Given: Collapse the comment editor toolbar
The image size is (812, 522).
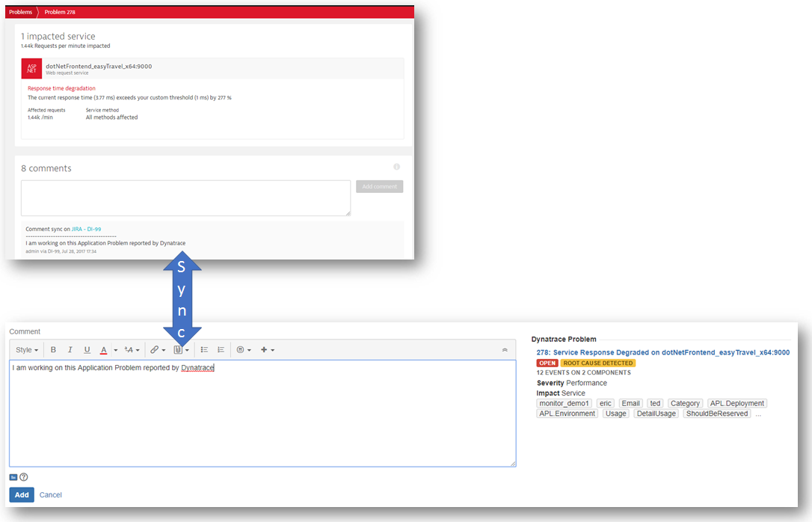Looking at the screenshot, I should (505, 350).
